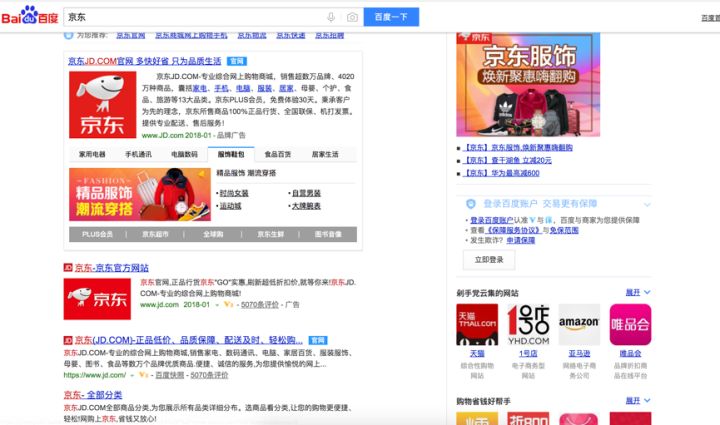Click the Baidu logo
The image size is (720, 425).
click(x=30, y=16)
